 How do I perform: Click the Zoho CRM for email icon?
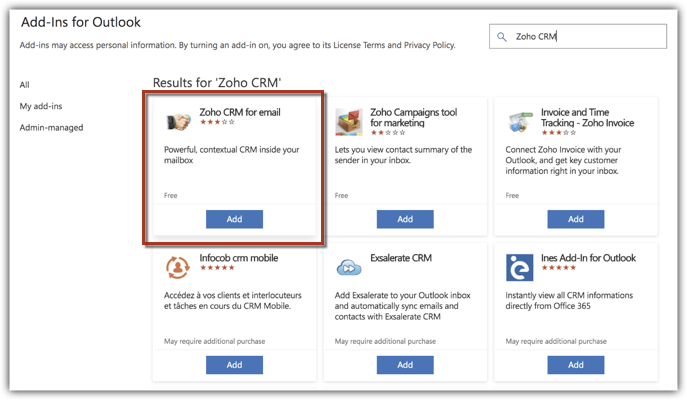(x=178, y=121)
